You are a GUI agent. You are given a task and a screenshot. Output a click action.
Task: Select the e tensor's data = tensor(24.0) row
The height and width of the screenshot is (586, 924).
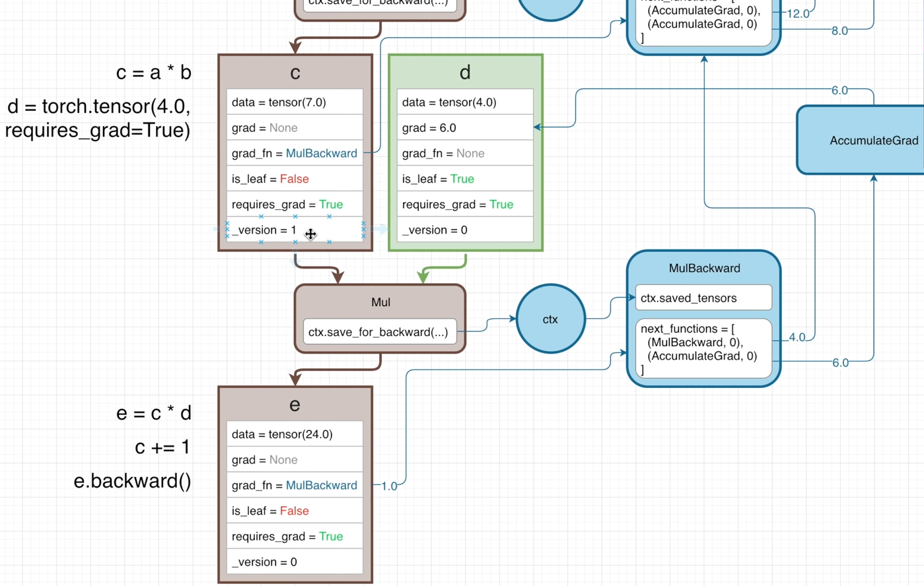(295, 434)
